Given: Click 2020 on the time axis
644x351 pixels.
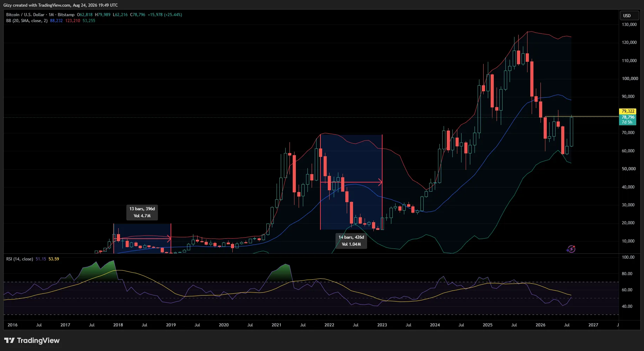Looking at the screenshot, I should (x=224, y=325).
